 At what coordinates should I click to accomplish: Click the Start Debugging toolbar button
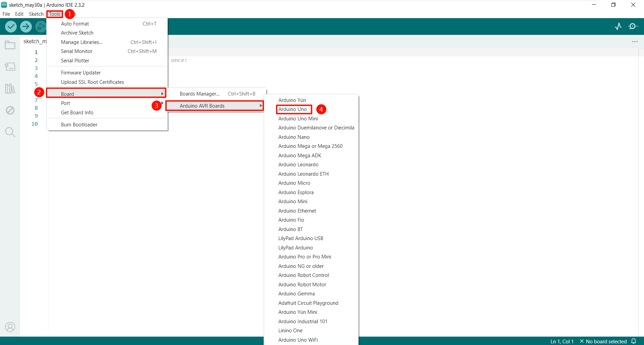[x=41, y=26]
